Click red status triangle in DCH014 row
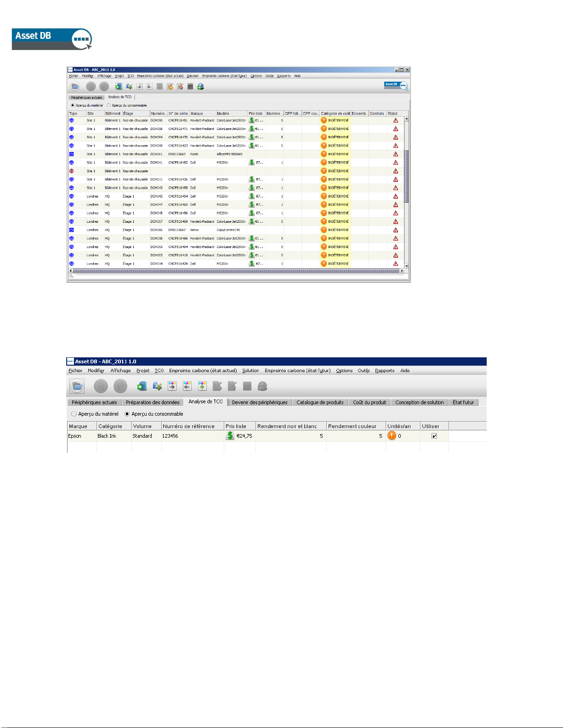Image resolution: width=563 pixels, height=728 pixels. [x=396, y=264]
